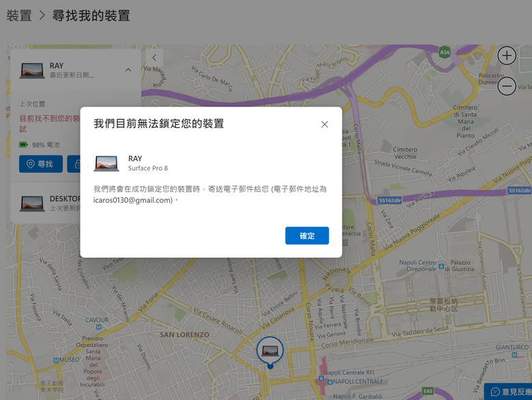Viewport: 532px width, 400px height.
Task: Click the 尋找 find button
Action: point(41,164)
